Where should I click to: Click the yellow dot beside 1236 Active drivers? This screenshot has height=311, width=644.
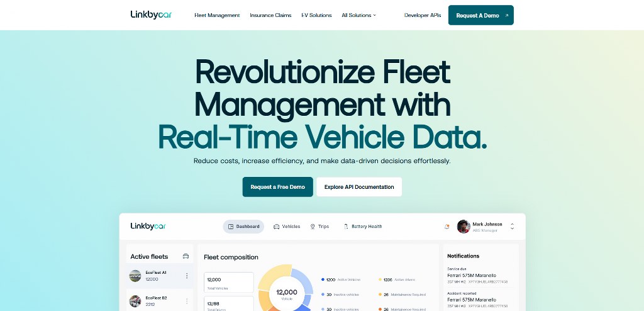pos(380,280)
